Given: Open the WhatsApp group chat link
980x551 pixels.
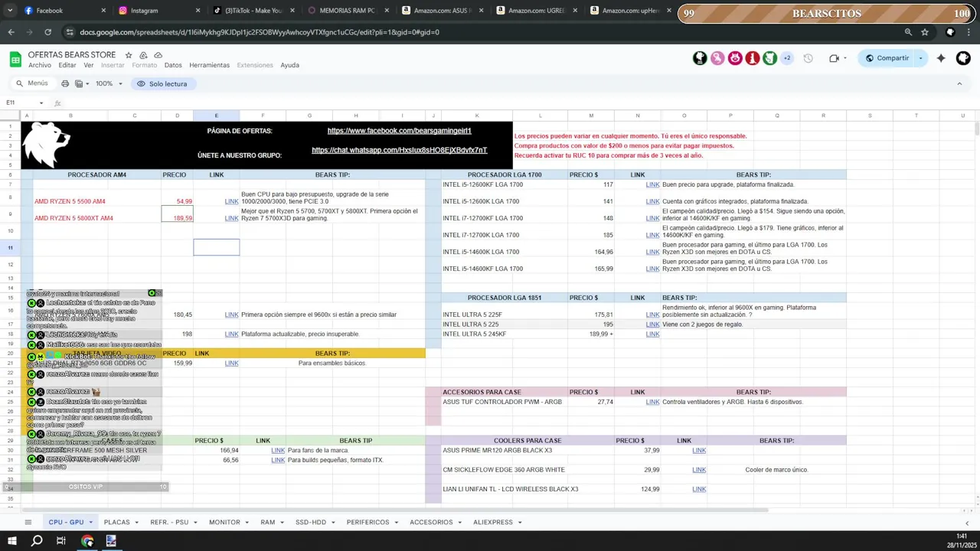Looking at the screenshot, I should pos(399,150).
